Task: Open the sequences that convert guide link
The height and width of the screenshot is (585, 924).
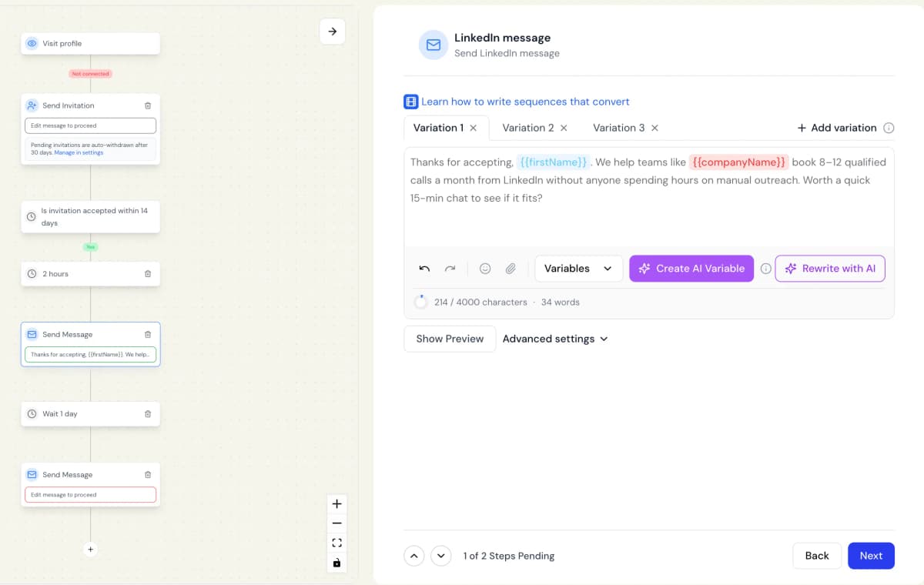Action: (x=525, y=102)
